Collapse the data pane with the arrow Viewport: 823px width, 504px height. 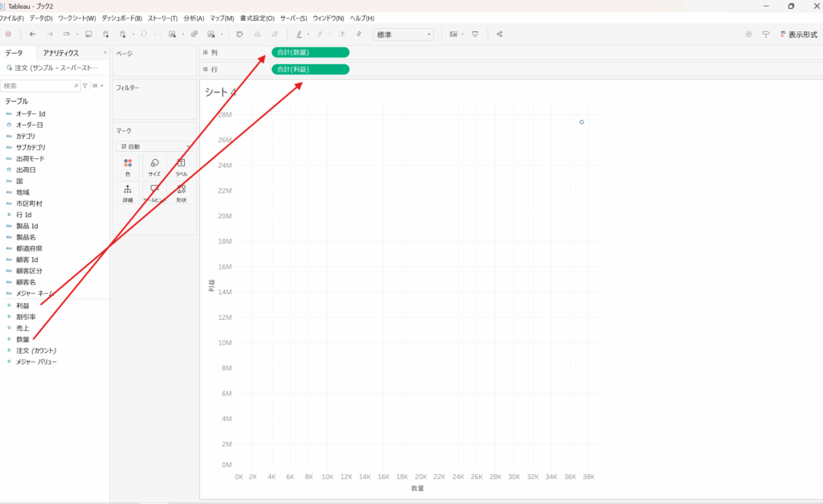(x=105, y=53)
